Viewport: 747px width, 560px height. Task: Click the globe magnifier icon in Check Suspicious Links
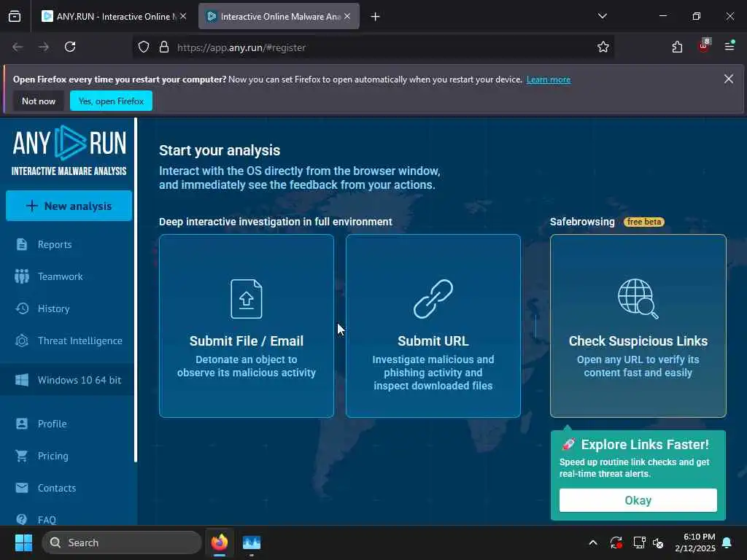[x=638, y=298]
